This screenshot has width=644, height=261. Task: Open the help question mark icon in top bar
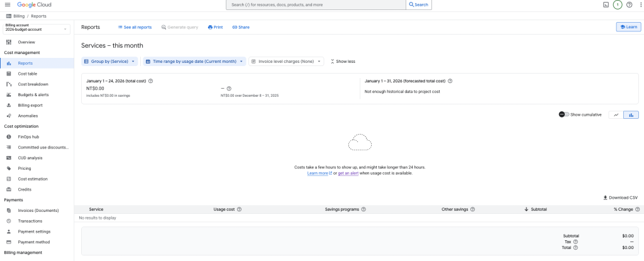click(629, 4)
